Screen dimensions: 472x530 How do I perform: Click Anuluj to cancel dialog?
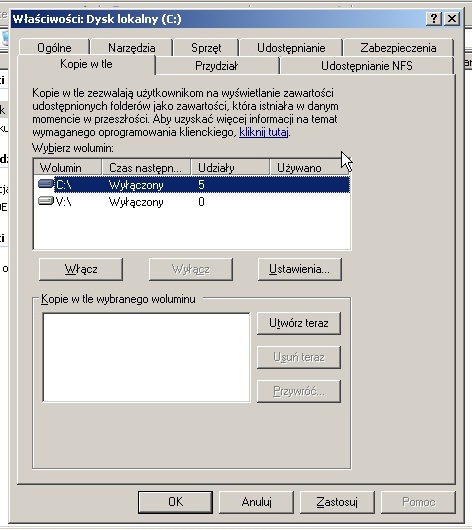256,502
